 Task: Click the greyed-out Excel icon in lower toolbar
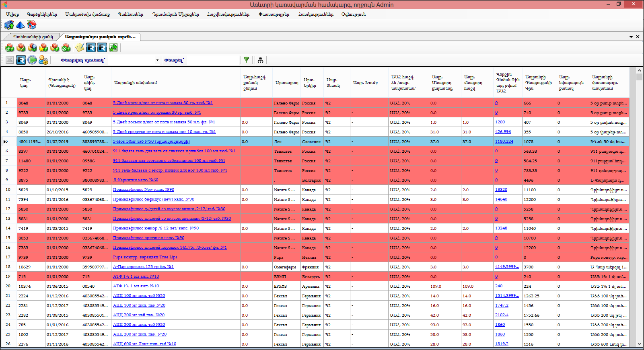(10, 60)
